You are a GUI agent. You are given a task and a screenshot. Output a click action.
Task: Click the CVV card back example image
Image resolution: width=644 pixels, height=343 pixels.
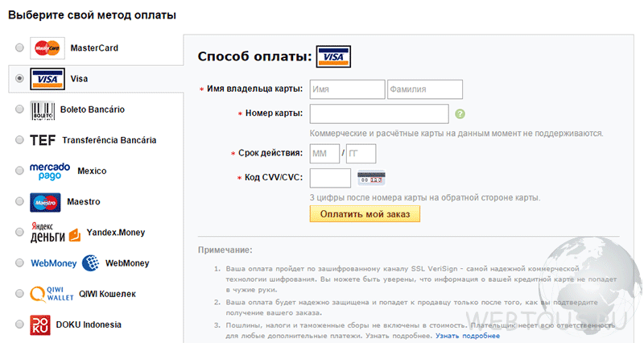click(371, 178)
